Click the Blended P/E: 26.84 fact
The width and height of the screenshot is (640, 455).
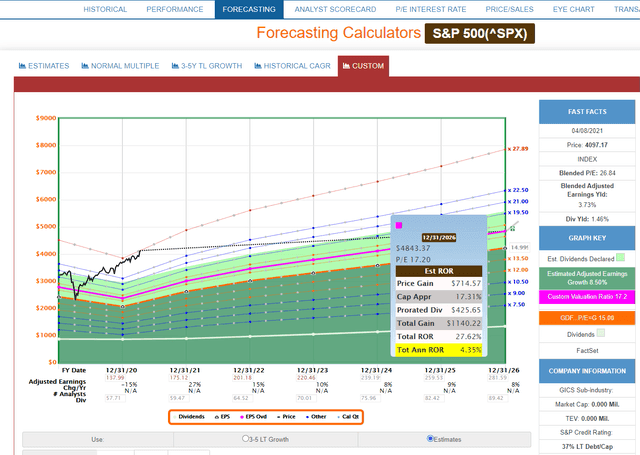(x=587, y=173)
